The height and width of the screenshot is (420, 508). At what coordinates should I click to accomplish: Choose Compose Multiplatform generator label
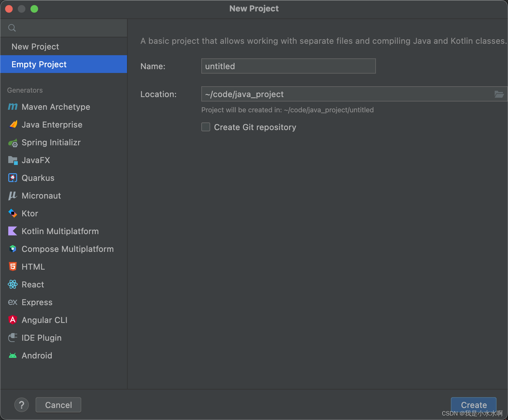pos(68,249)
